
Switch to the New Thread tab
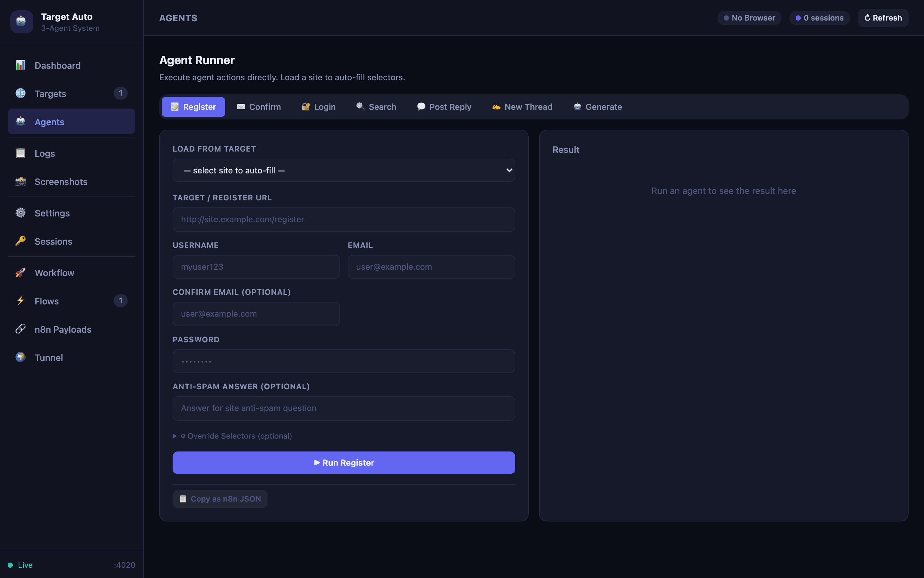(522, 107)
